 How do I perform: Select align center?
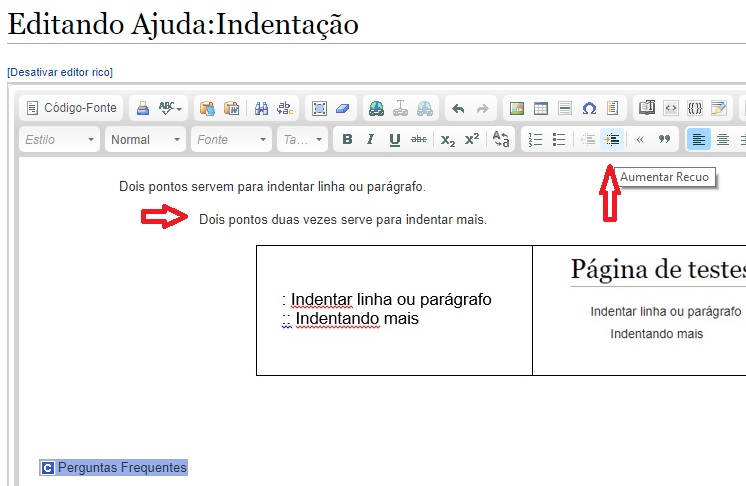723,139
